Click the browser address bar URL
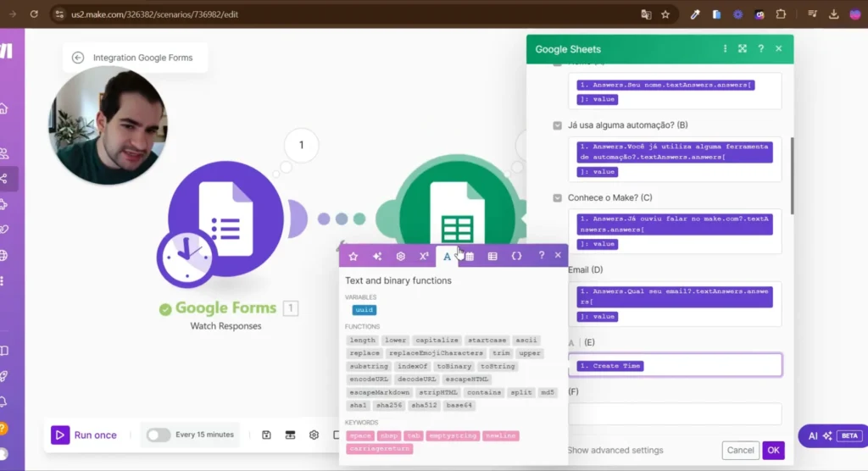868x471 pixels. click(x=154, y=14)
